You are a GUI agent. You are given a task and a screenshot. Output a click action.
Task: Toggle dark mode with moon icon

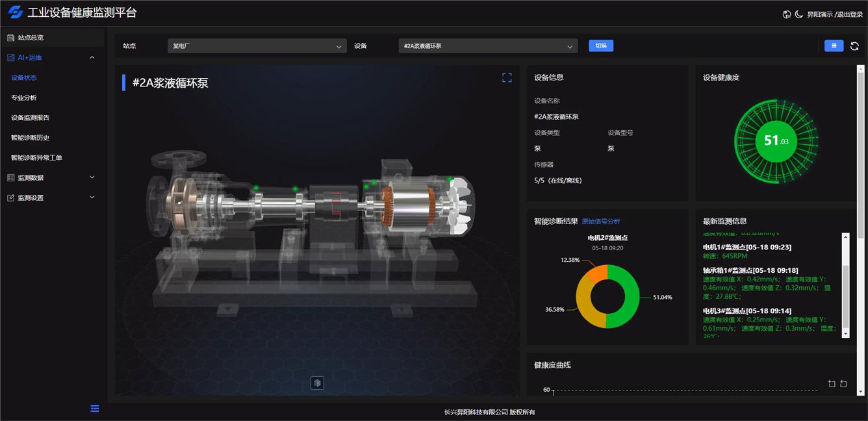click(798, 14)
